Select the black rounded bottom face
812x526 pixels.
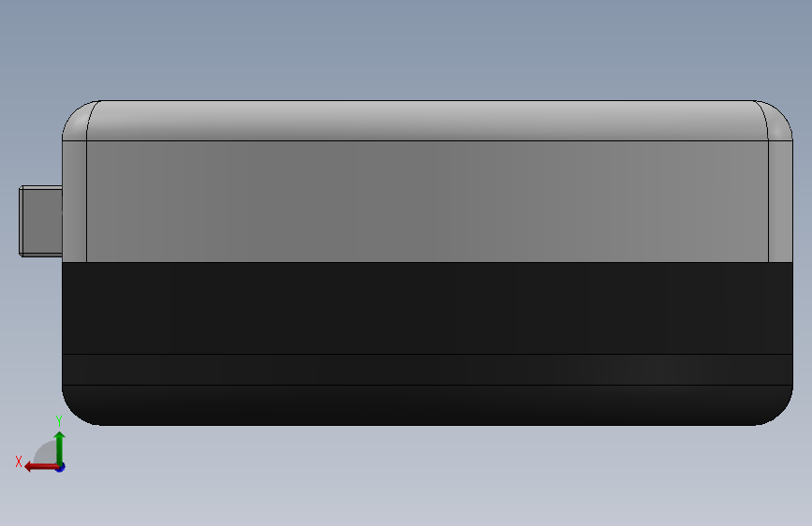tap(427, 405)
